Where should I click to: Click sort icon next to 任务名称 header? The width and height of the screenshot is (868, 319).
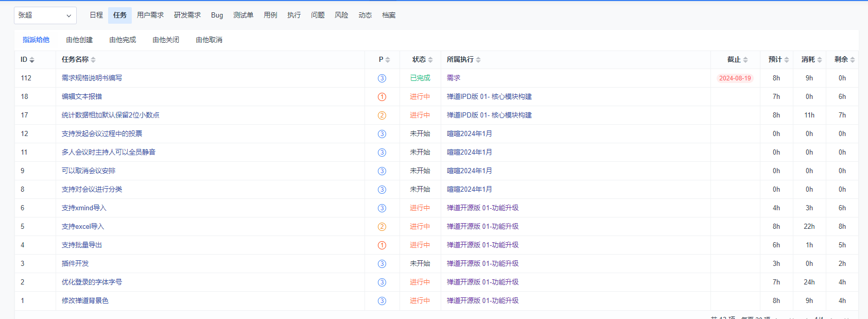click(93, 60)
